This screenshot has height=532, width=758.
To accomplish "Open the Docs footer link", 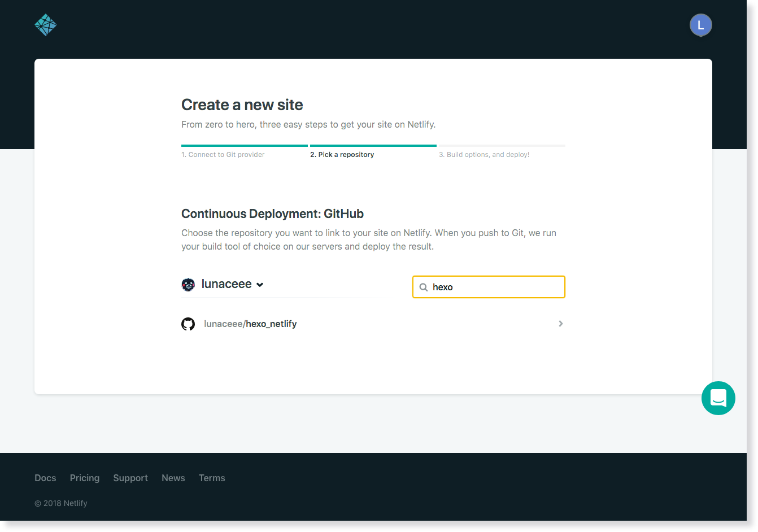I will click(45, 478).
